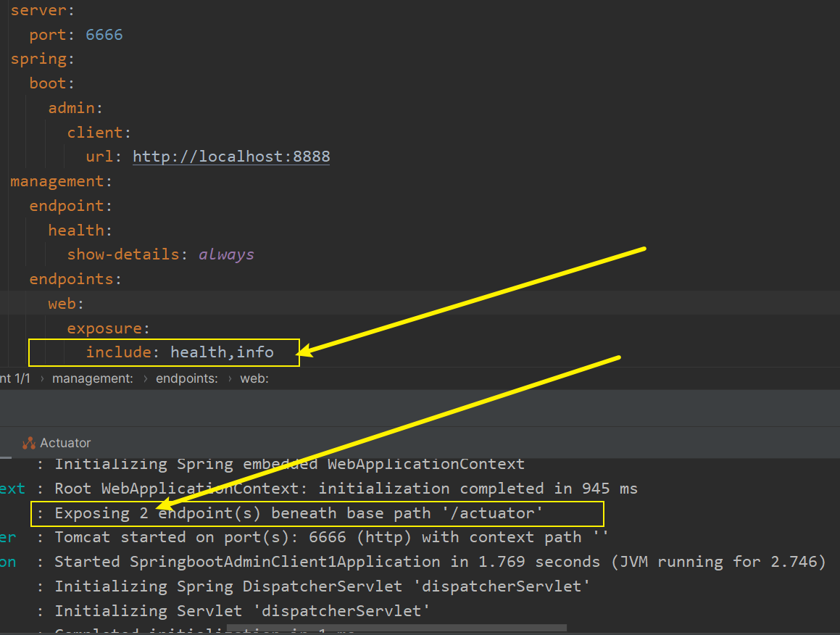840x635 pixels.
Task: Click the 'endpoint:' key
Action: click(70, 206)
